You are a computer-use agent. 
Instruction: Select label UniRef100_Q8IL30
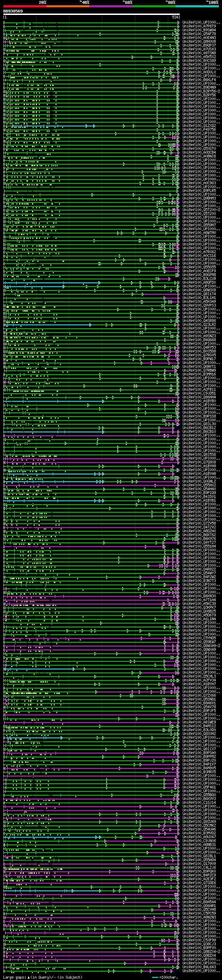point(199,424)
